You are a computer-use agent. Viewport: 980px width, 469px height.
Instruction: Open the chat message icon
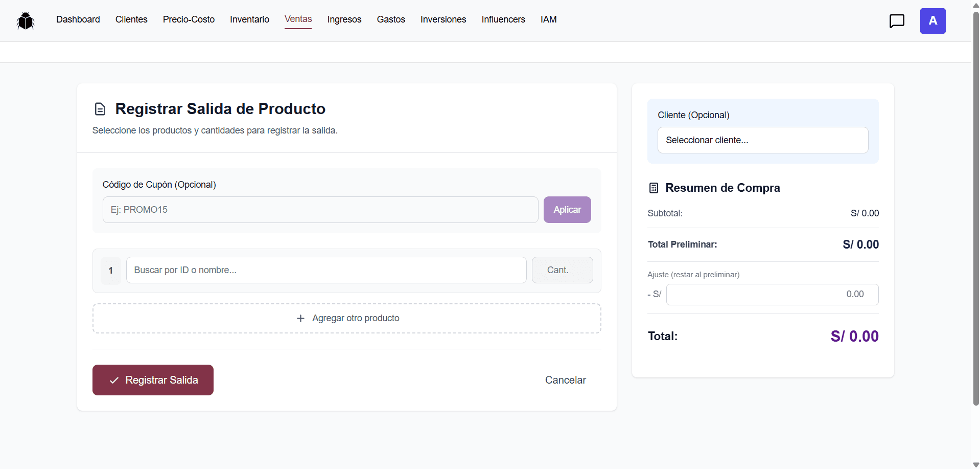coord(897,21)
